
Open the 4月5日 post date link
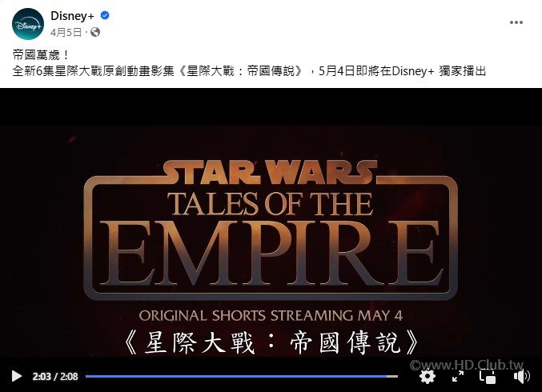pyautogui.click(x=66, y=33)
